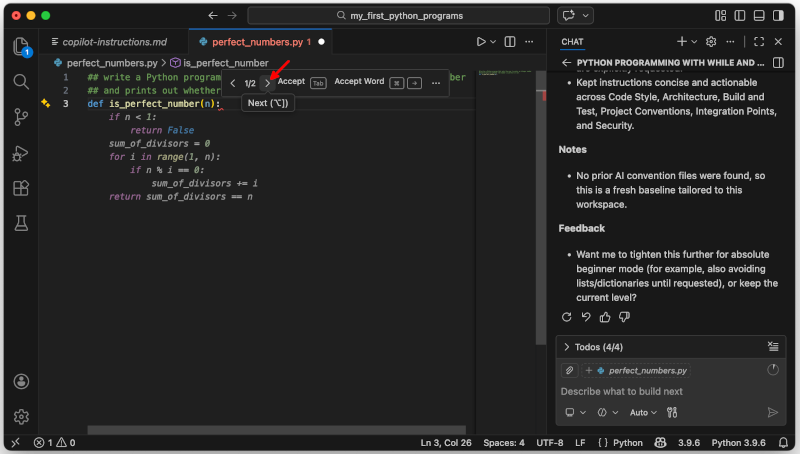Click the thumbs up feedback icon

(x=605, y=317)
